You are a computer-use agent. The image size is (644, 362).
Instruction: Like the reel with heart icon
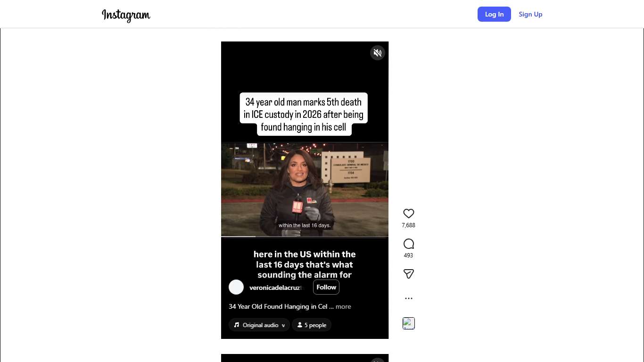[409, 214]
